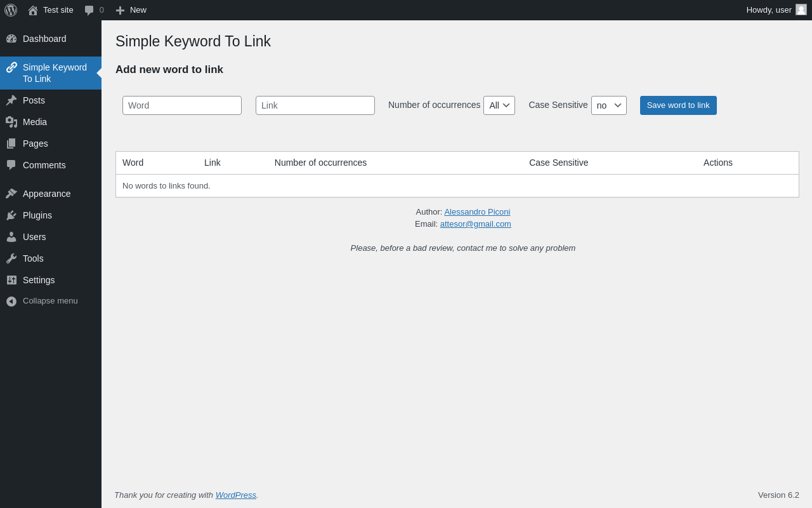
Task: Click the Test site label
Action: pyautogui.click(x=58, y=10)
